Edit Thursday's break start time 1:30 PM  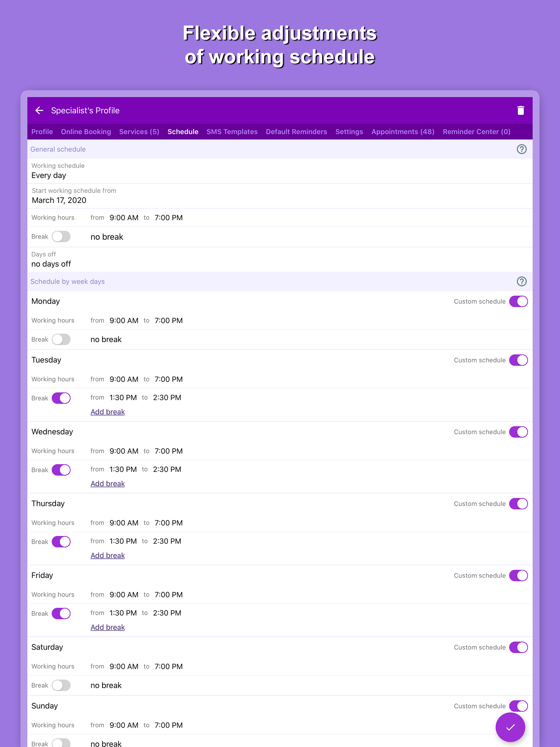coord(123,541)
